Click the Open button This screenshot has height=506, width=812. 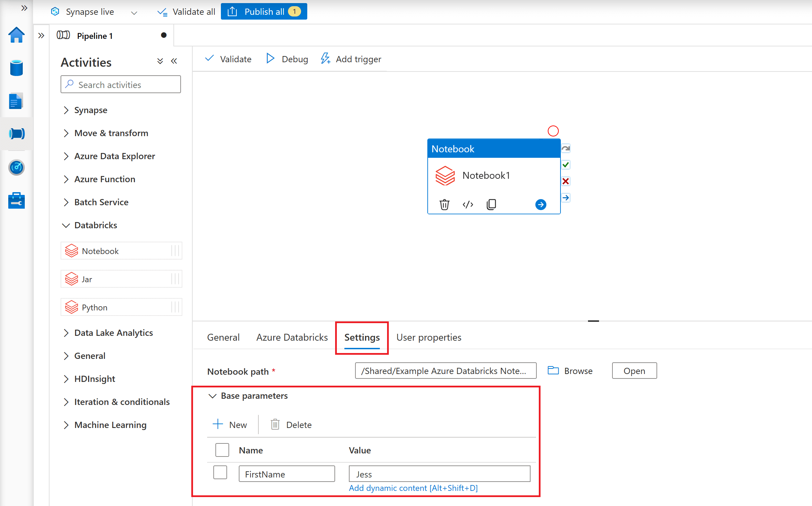pos(634,371)
